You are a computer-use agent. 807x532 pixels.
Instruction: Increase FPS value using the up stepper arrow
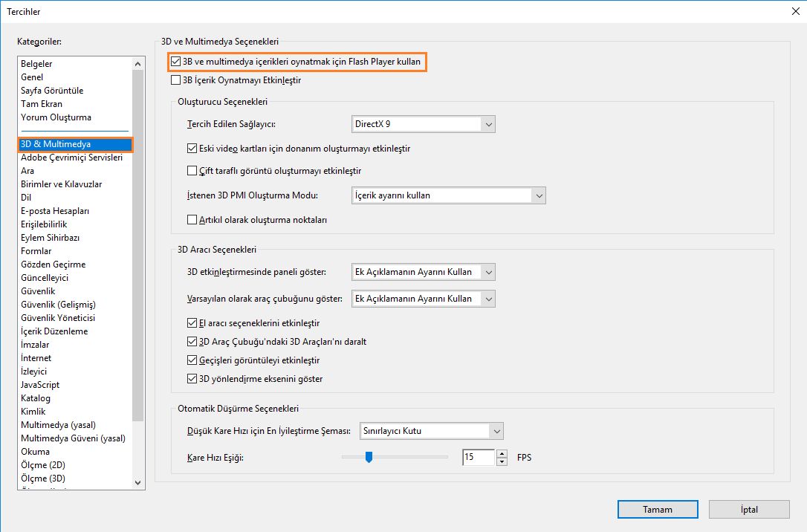coord(501,453)
